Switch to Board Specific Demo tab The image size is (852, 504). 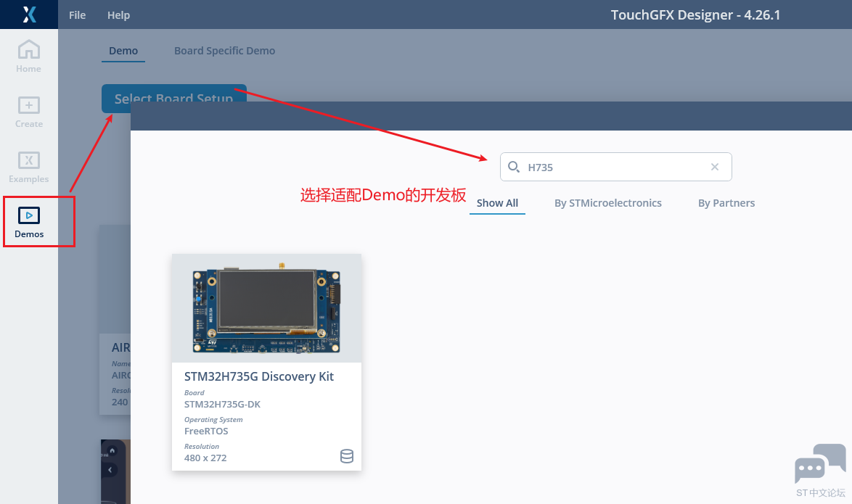pos(224,51)
